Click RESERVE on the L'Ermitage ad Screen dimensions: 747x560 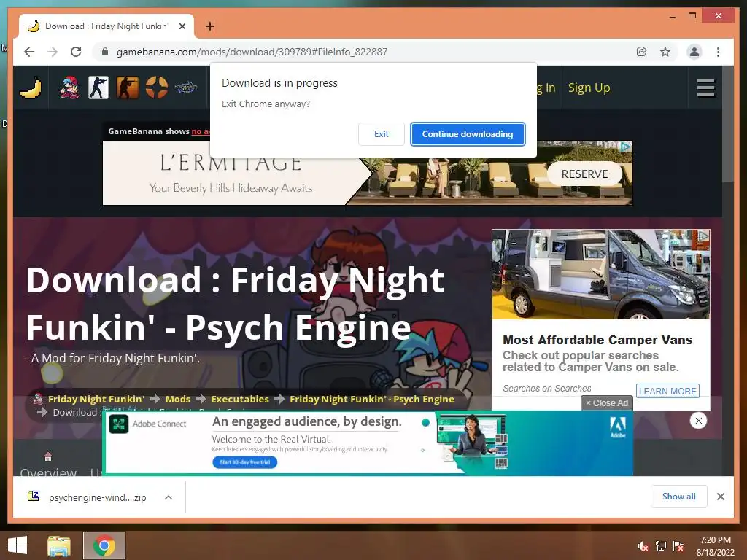(584, 174)
